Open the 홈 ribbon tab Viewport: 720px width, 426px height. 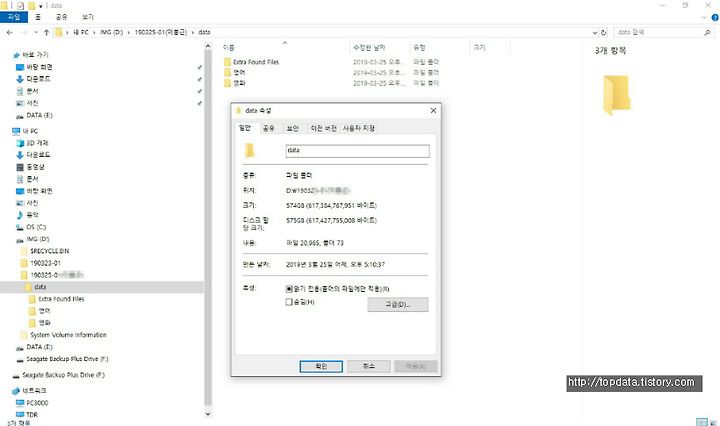pyautogui.click(x=38, y=17)
